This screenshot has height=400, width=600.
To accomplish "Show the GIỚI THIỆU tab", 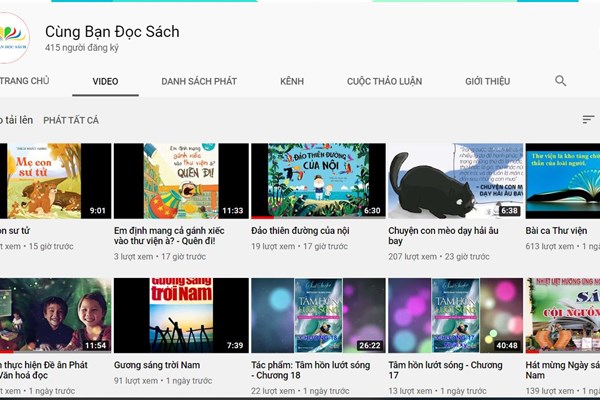I will coord(488,82).
